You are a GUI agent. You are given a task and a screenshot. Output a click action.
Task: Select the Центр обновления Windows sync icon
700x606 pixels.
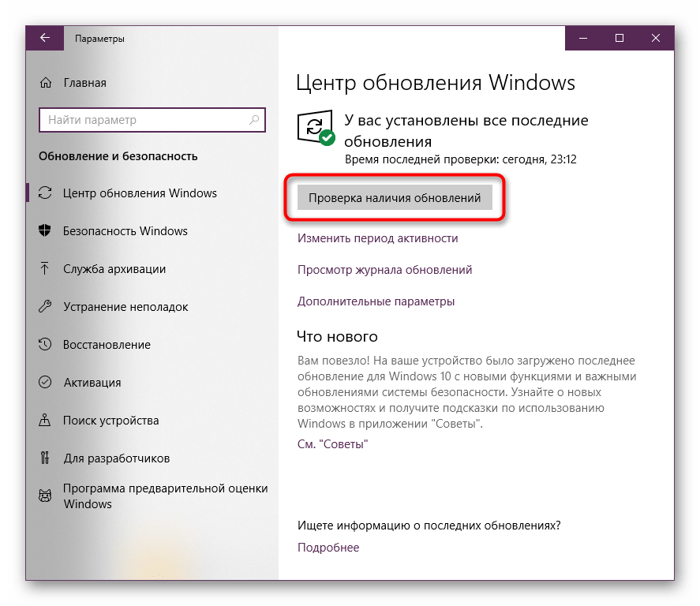click(45, 193)
